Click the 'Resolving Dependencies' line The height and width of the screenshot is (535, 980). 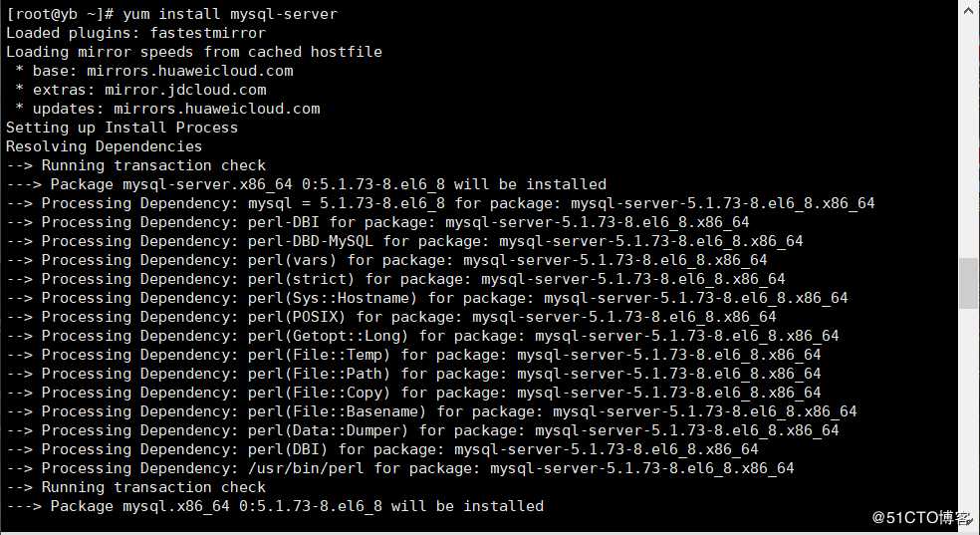coord(104,146)
